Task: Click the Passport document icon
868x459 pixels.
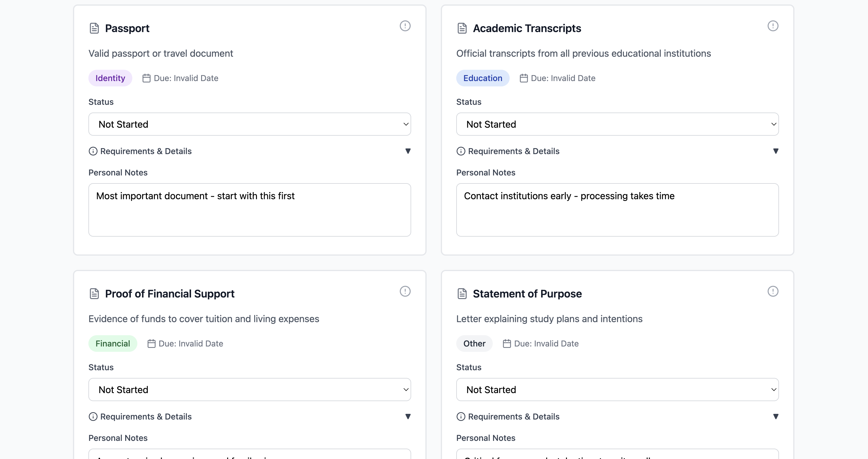Action: [x=94, y=28]
